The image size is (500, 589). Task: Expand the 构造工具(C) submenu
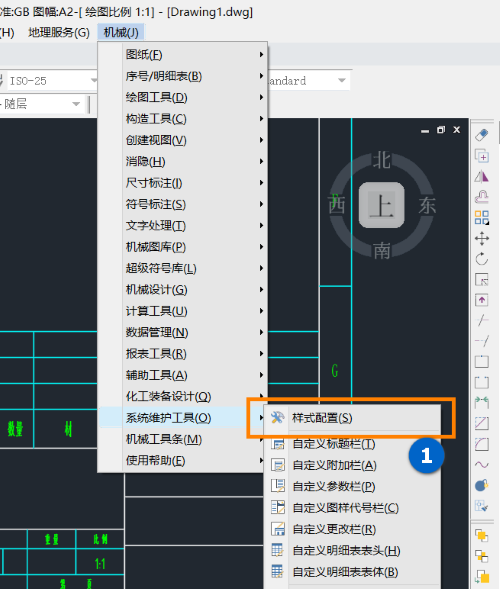(183, 119)
